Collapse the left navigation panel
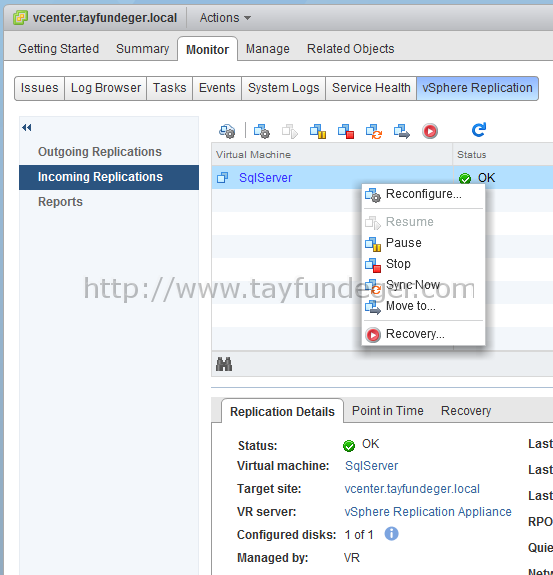The image size is (553, 575). coord(26,128)
